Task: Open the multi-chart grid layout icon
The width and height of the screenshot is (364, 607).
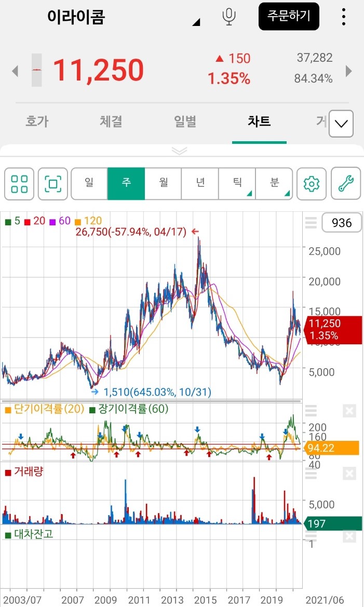Action: coord(19,184)
